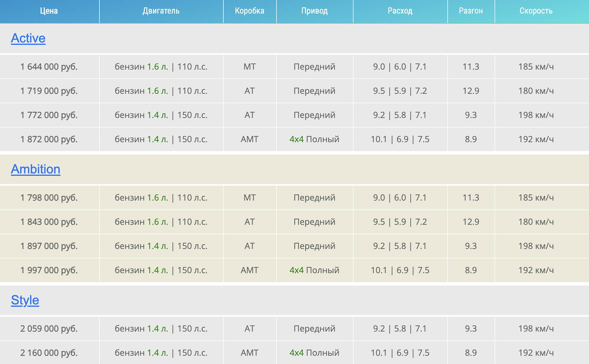Click the 1 798 000 руб. Ambition price
This screenshot has width=589, height=364.
[x=49, y=198]
